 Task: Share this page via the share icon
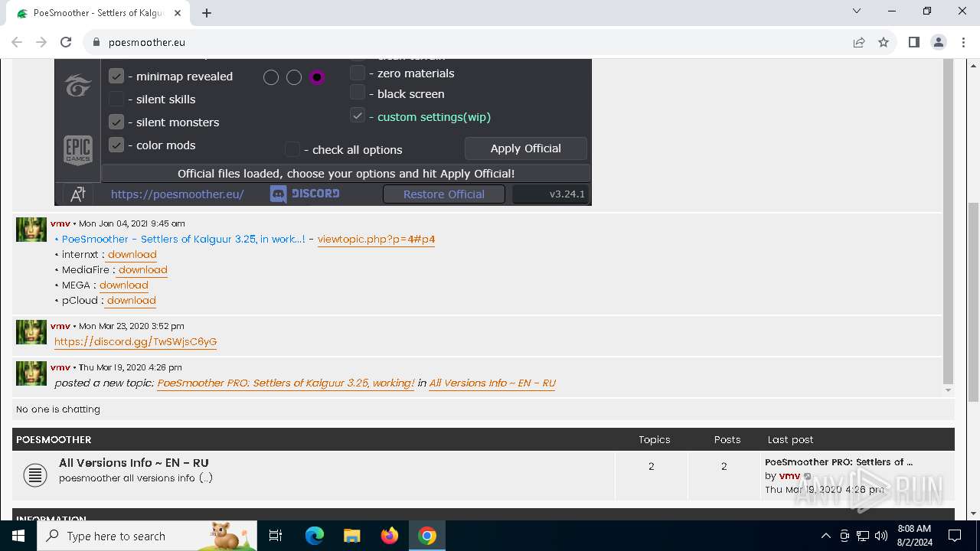pyautogui.click(x=859, y=42)
